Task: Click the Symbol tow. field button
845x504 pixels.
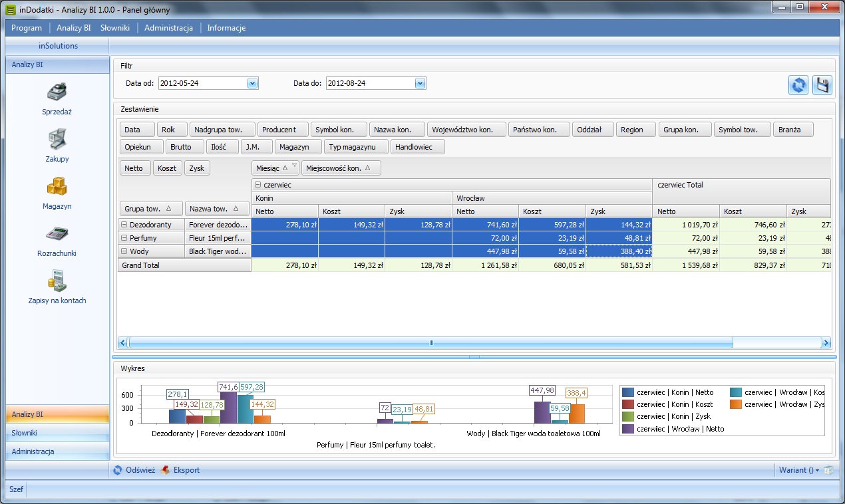Action: click(743, 130)
